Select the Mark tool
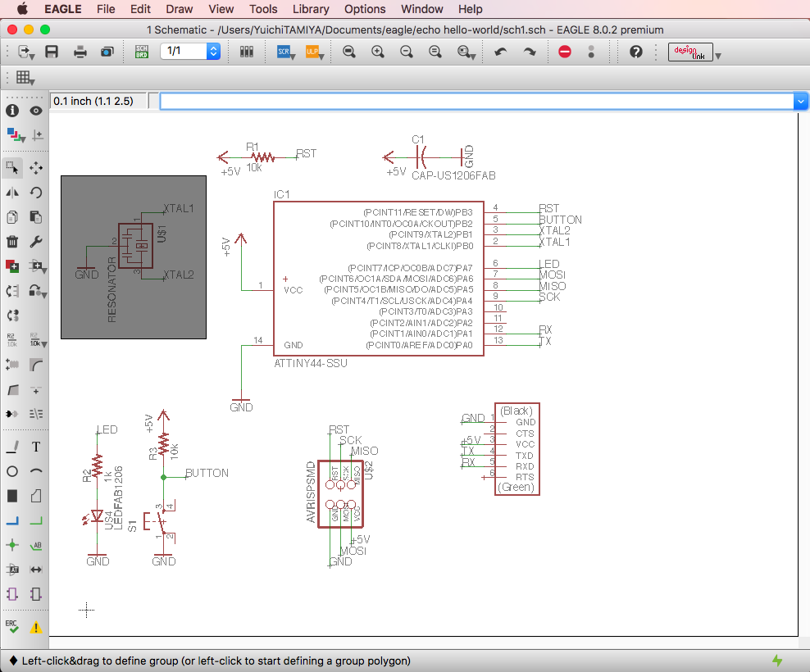 37,135
